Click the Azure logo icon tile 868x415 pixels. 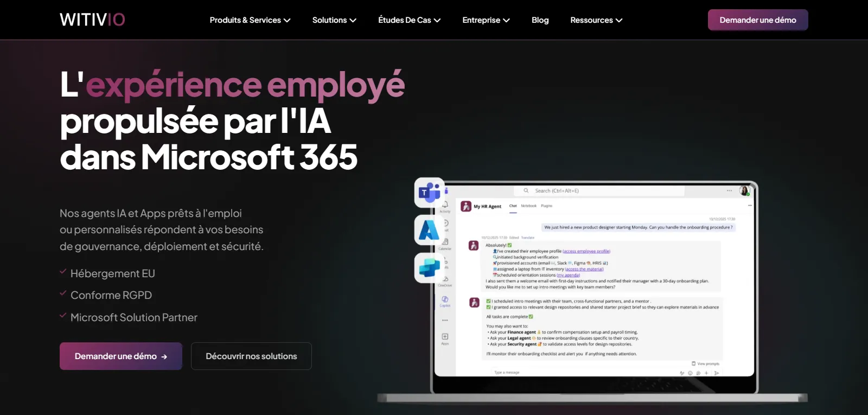(430, 230)
